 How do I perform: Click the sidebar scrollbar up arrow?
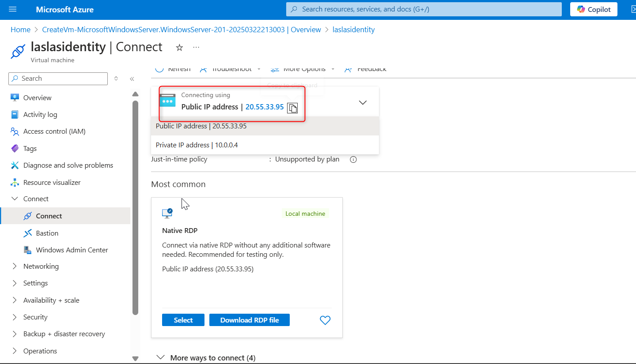tap(135, 94)
